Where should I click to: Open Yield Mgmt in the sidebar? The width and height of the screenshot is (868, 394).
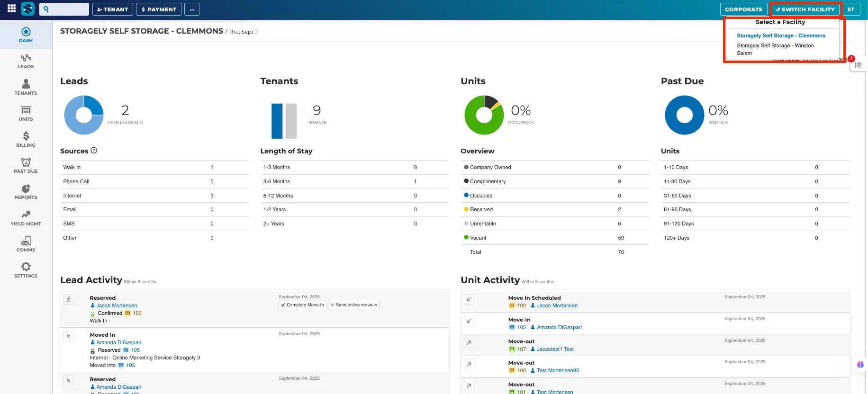(26, 218)
